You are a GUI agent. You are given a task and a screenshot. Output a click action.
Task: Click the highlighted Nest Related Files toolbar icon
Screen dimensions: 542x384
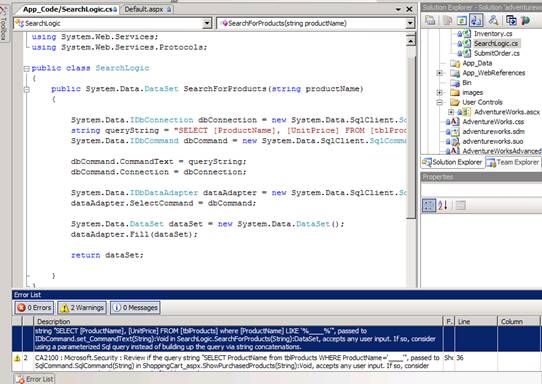tap(476, 20)
